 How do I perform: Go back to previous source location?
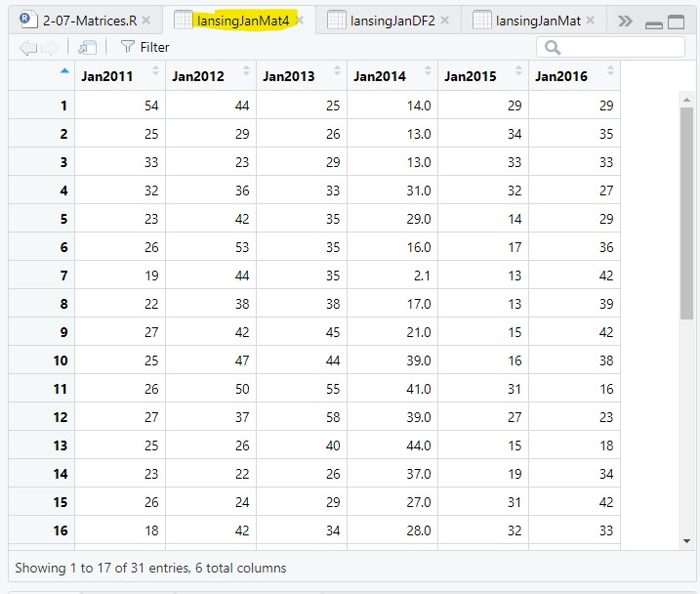27,47
